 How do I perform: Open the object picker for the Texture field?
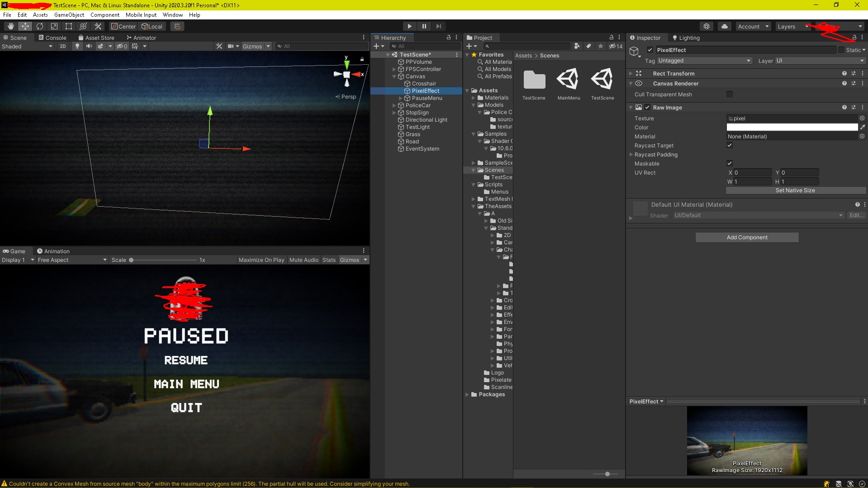[862, 118]
